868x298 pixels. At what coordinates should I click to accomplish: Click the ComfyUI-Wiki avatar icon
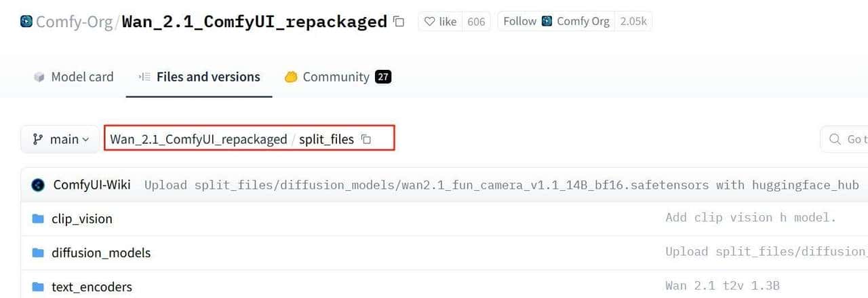pyautogui.click(x=38, y=185)
